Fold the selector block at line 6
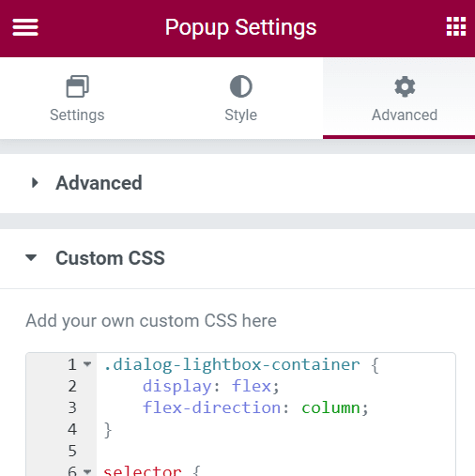 [x=87, y=471]
